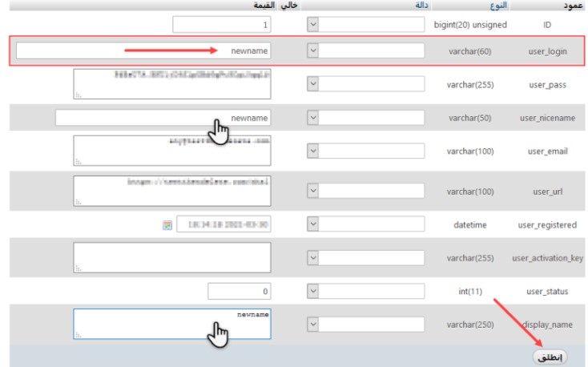Click the ID value field containing 1
The width and height of the screenshot is (588, 367).
(222, 25)
